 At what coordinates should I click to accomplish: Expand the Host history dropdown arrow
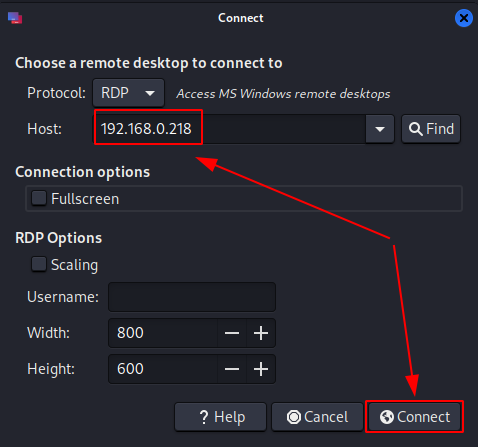click(380, 129)
